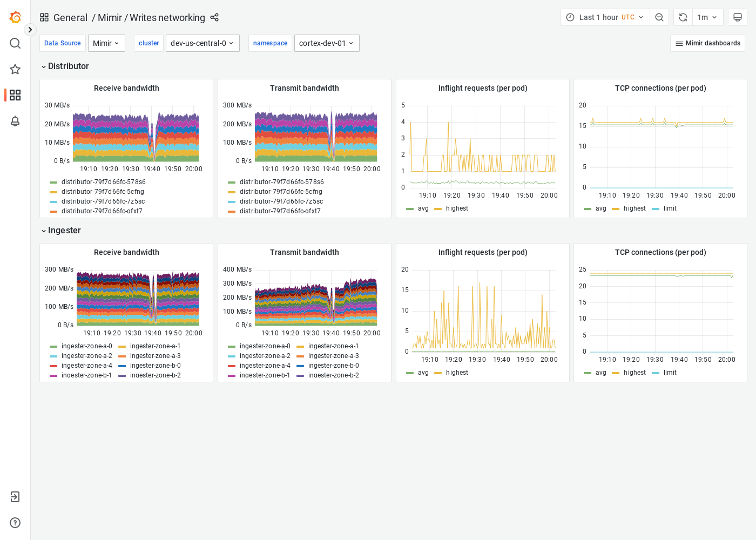
Task: Open the Starred dashboards icon
Action: click(x=15, y=69)
